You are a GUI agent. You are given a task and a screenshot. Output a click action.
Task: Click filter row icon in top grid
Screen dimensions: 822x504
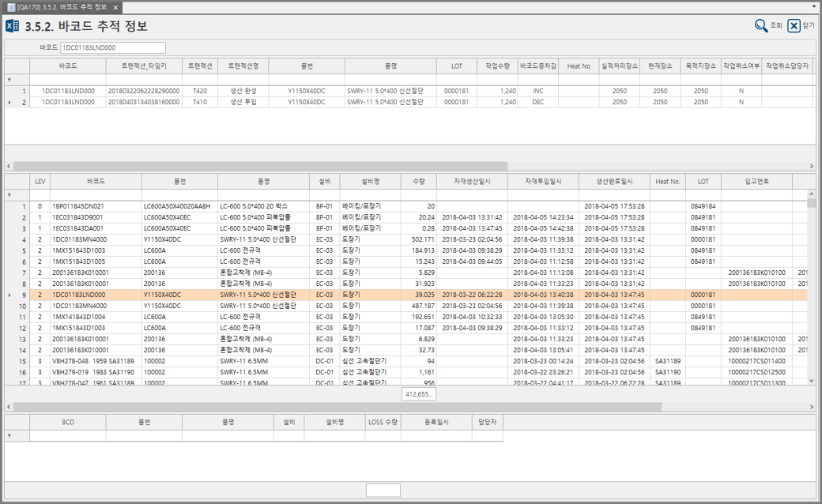click(9, 80)
